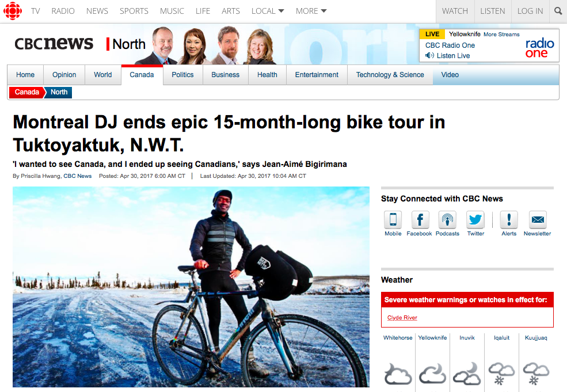Select the Technology & Science tab
This screenshot has width=567, height=392.
390,75
